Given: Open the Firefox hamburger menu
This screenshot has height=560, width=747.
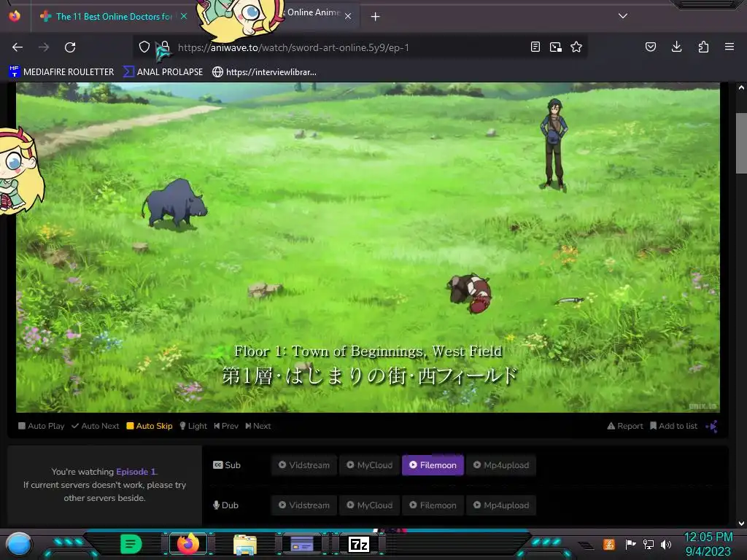Looking at the screenshot, I should coord(729,47).
